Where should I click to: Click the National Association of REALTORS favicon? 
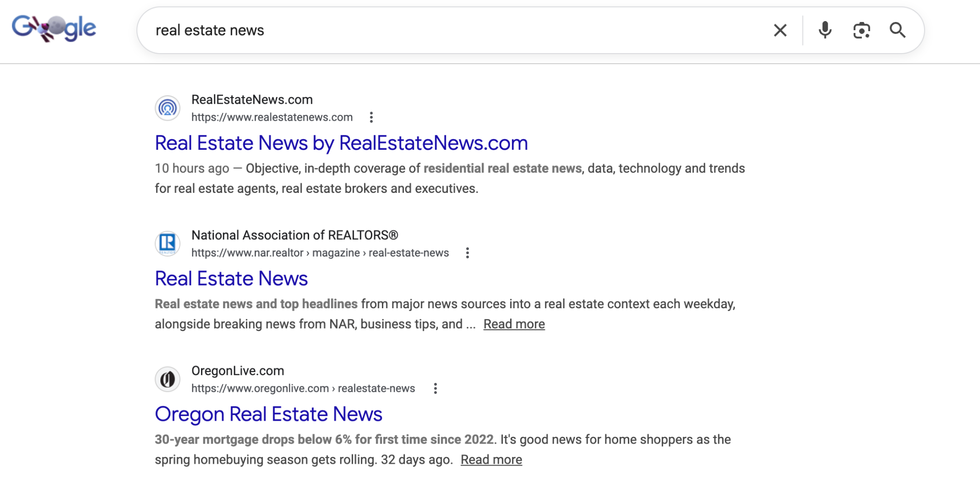point(167,243)
